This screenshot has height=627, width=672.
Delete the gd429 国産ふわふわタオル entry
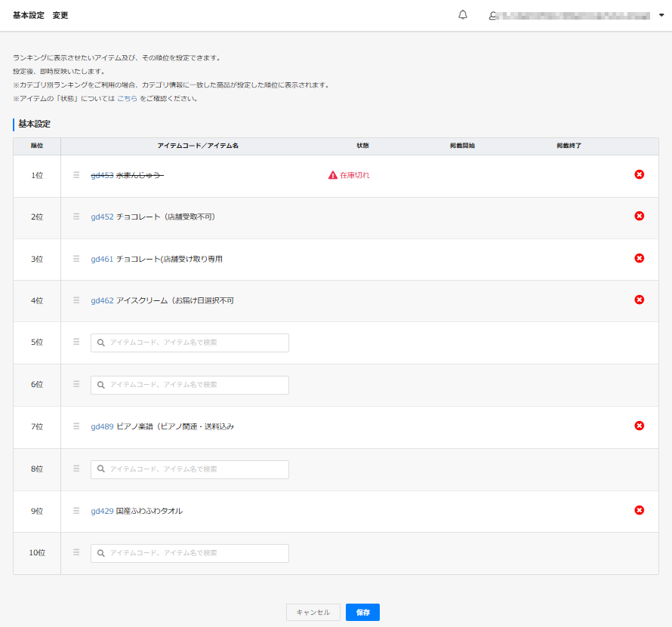click(639, 510)
